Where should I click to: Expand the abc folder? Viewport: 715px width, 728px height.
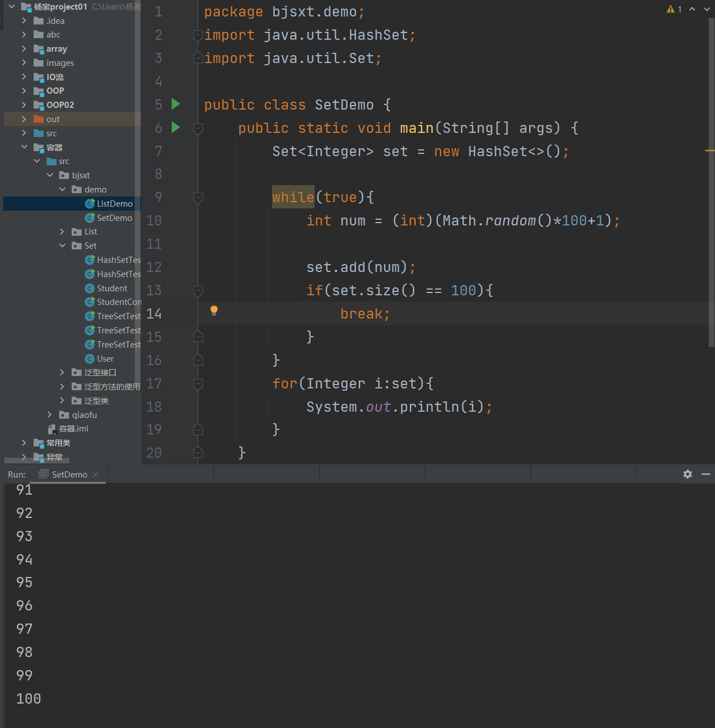(x=24, y=35)
